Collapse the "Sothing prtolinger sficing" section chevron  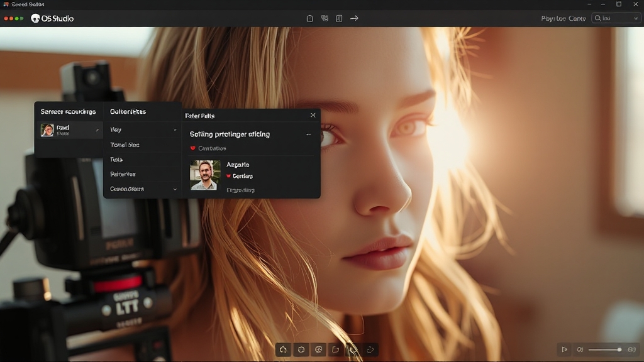click(x=308, y=134)
